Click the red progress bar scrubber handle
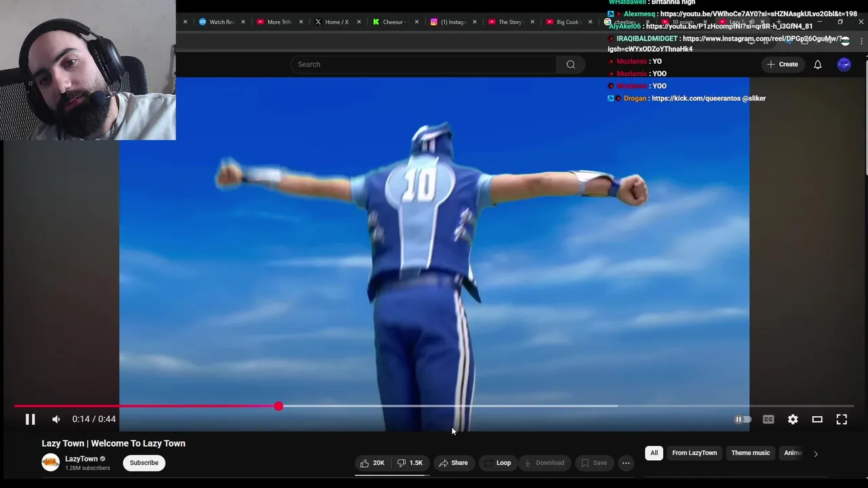The image size is (868, 488). point(279,406)
